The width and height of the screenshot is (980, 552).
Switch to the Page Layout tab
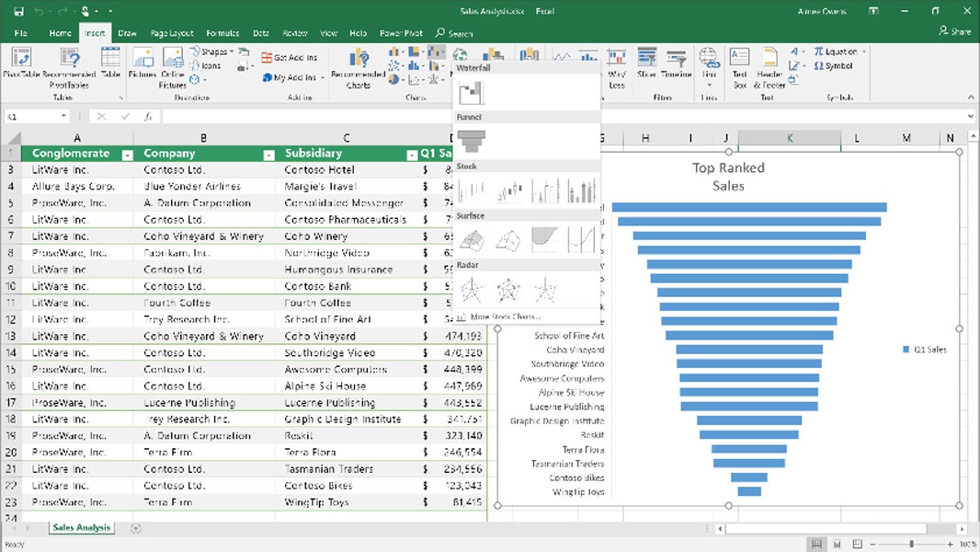pyautogui.click(x=172, y=33)
